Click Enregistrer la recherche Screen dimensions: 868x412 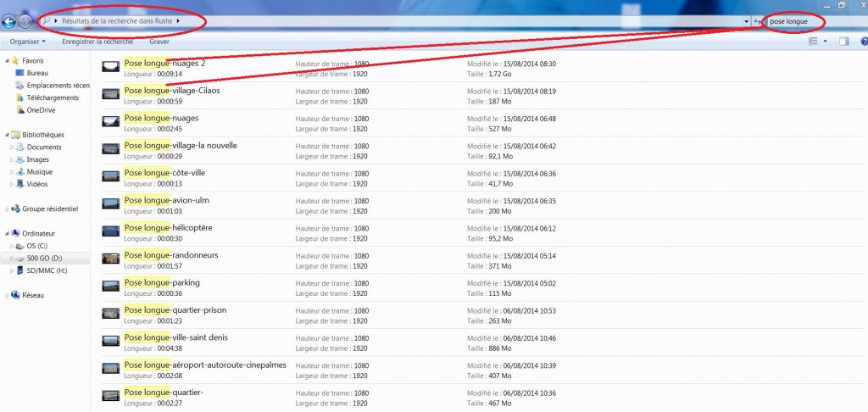(x=97, y=42)
